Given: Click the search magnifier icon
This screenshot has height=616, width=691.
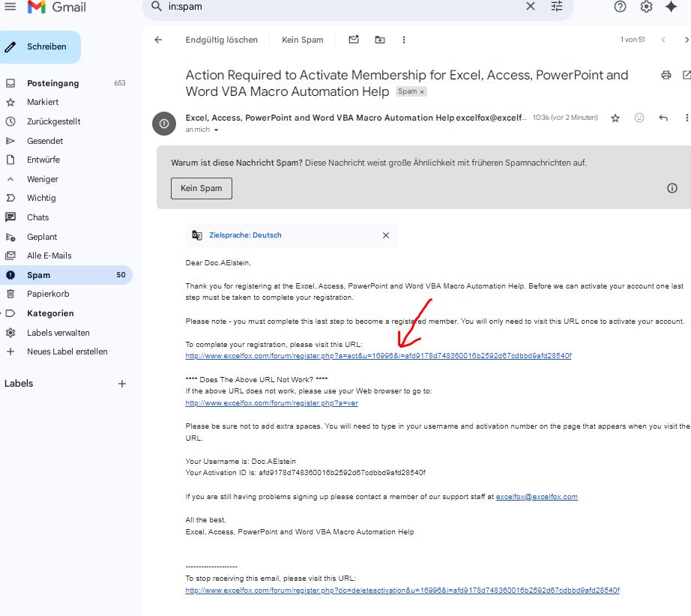Looking at the screenshot, I should [157, 6].
